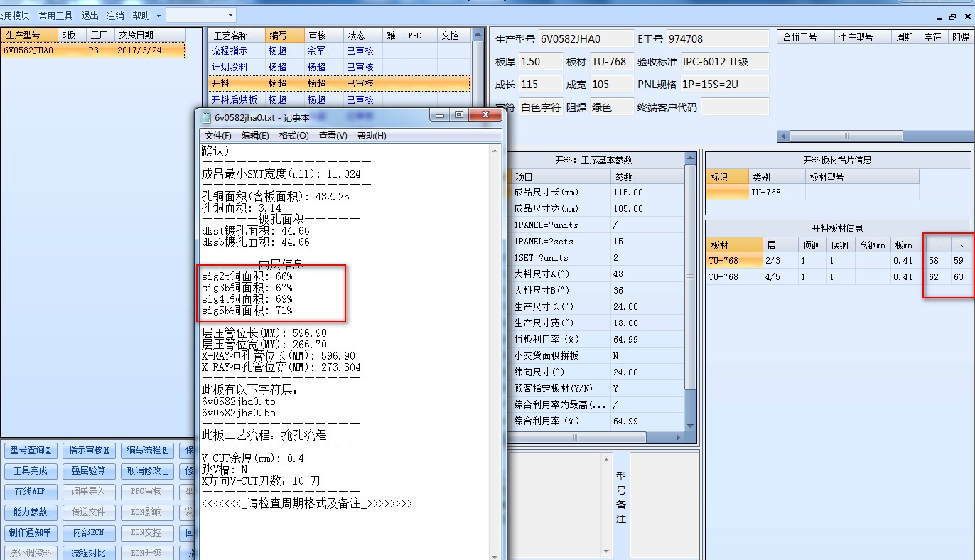Click the 验收标准 field IPC-6012 II级

pyautogui.click(x=724, y=62)
